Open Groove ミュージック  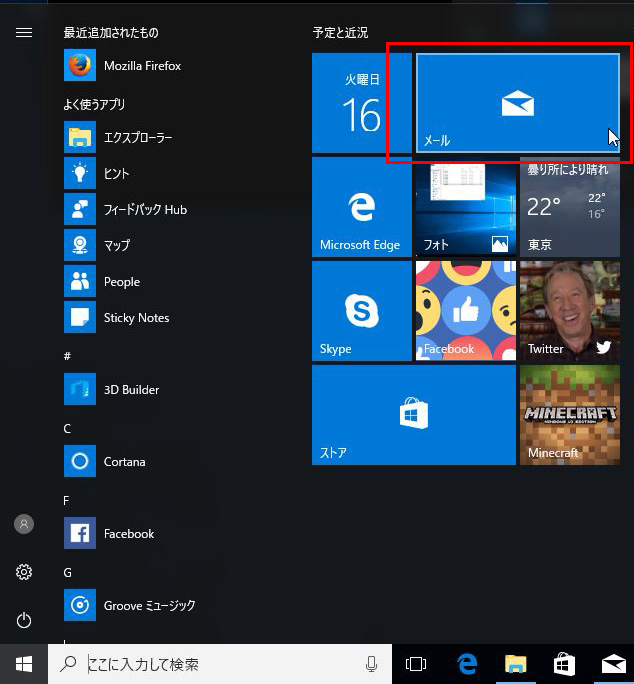[x=130, y=605]
